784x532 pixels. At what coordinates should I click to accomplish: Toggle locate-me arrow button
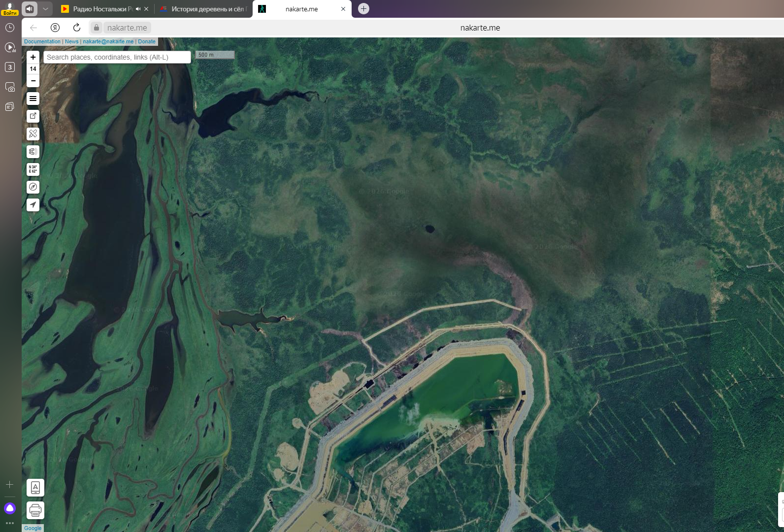pyautogui.click(x=33, y=205)
